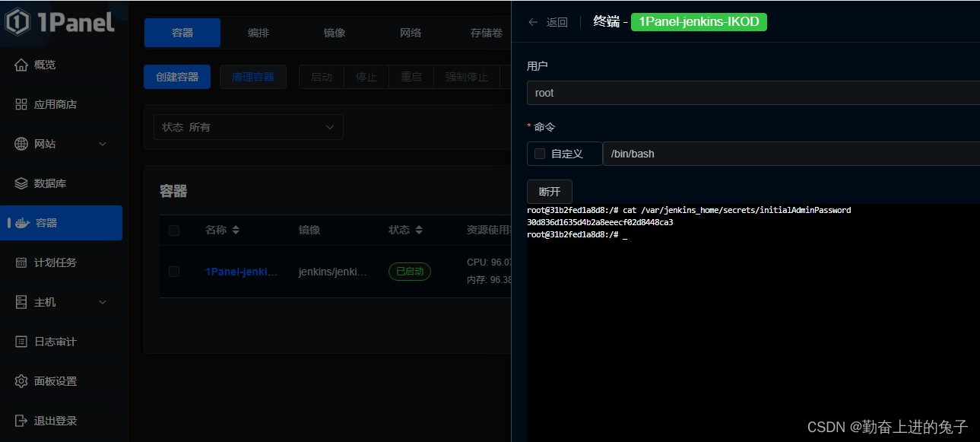Click the globe icon for 网站
980x442 pixels.
(21, 144)
